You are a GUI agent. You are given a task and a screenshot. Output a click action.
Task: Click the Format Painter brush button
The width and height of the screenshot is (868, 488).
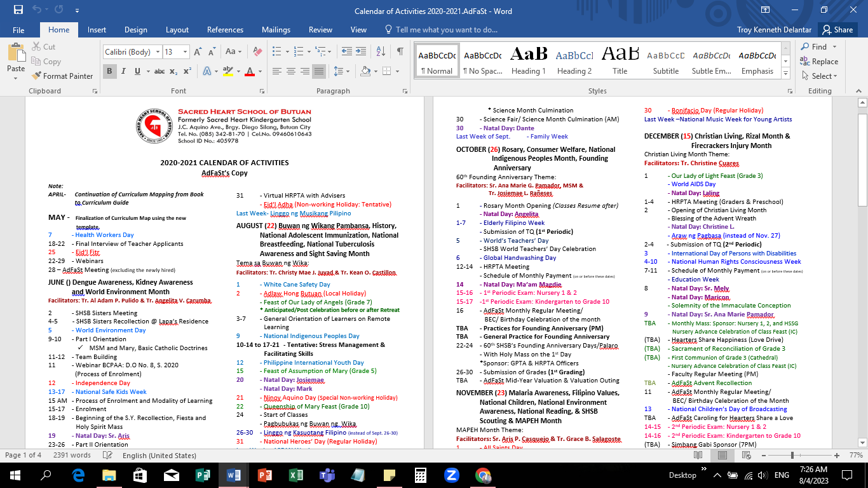point(63,76)
